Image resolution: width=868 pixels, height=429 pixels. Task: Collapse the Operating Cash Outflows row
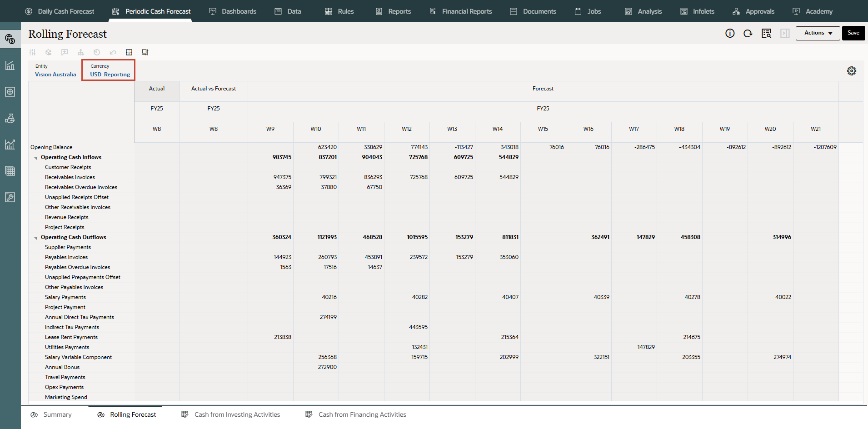tap(36, 238)
